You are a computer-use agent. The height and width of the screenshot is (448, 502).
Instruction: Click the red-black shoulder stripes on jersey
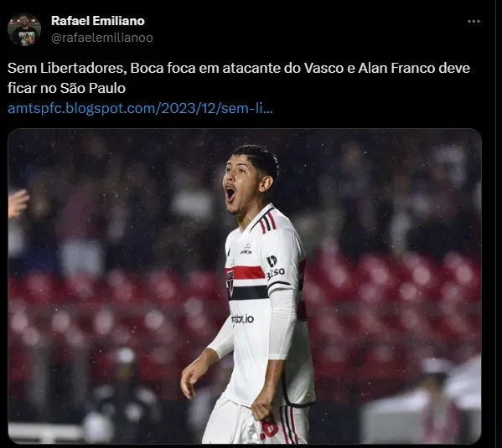coord(267,222)
